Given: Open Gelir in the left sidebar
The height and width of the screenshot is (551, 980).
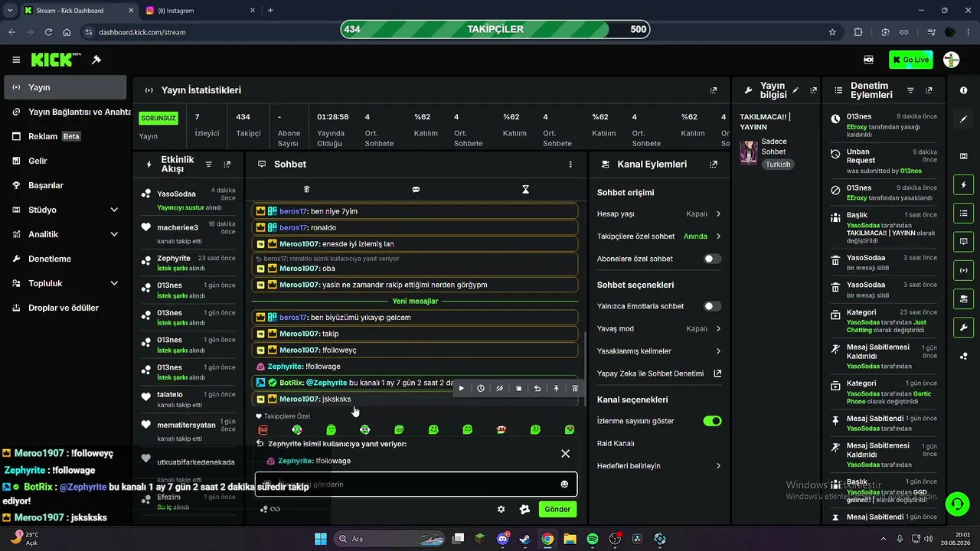Looking at the screenshot, I should [x=65, y=161].
